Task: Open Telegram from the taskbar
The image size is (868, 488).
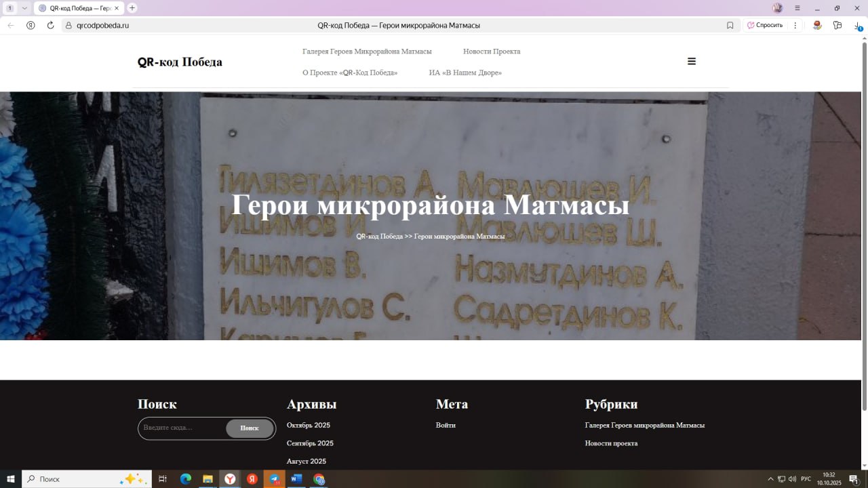Action: tap(274, 479)
